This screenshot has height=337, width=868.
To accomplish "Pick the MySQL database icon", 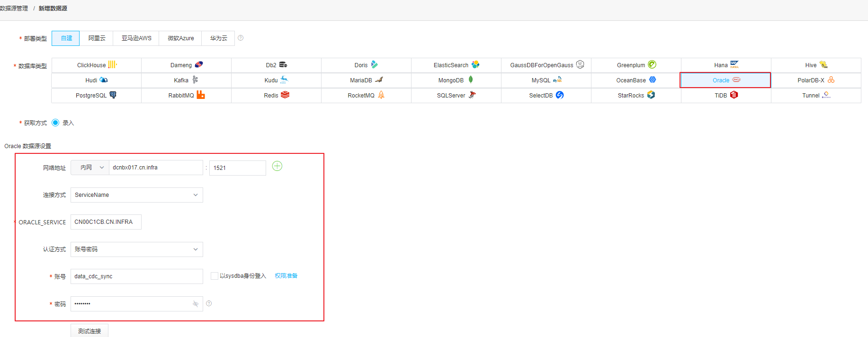I will pyautogui.click(x=557, y=80).
